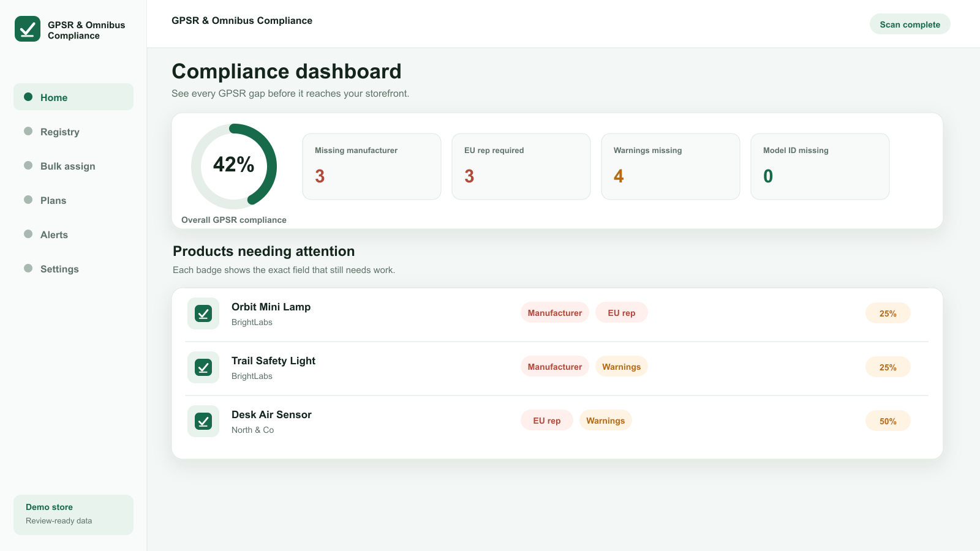Image resolution: width=980 pixels, height=551 pixels.
Task: Open Settings from the sidebar
Action: 73,268
